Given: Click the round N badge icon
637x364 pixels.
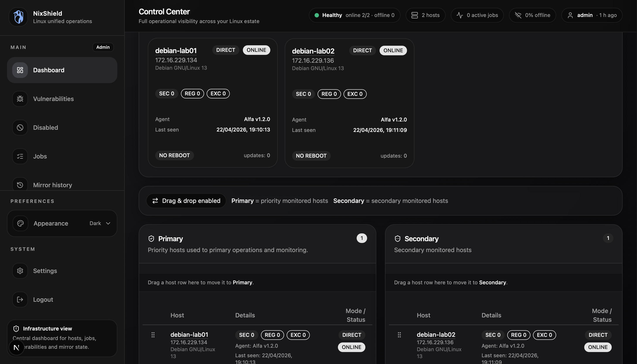Looking at the screenshot, I should pos(17,347).
